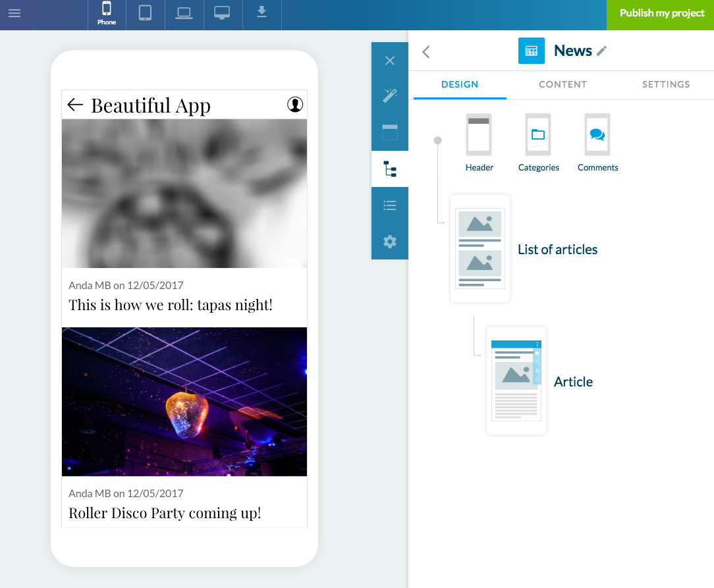Open the gear settings sidebar icon
Viewport: 714px width, 588px height.
tap(390, 242)
